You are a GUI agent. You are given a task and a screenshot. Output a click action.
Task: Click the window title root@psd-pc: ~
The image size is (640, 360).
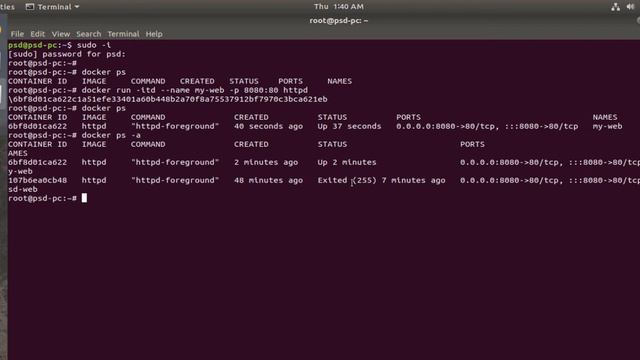338,20
